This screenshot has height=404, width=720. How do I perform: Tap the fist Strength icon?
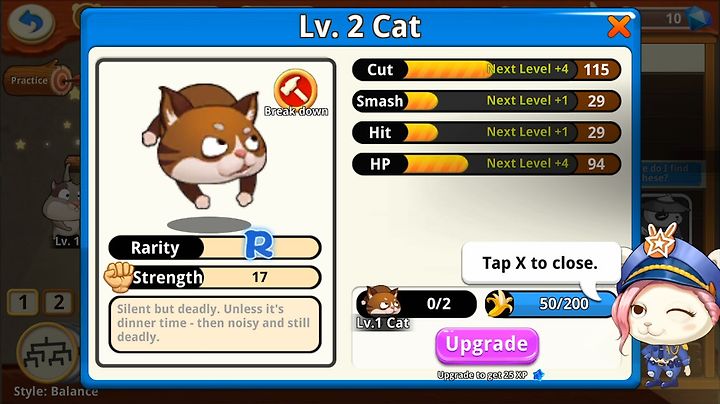click(x=118, y=276)
